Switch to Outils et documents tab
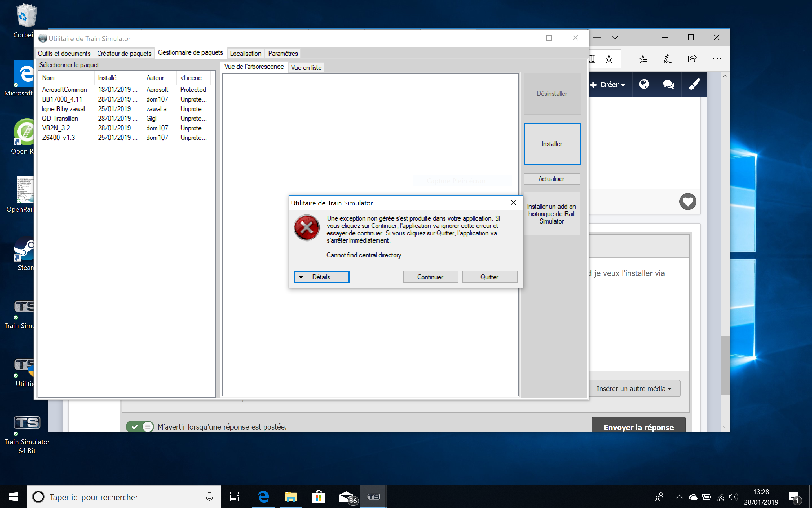This screenshot has height=508, width=812. click(64, 53)
